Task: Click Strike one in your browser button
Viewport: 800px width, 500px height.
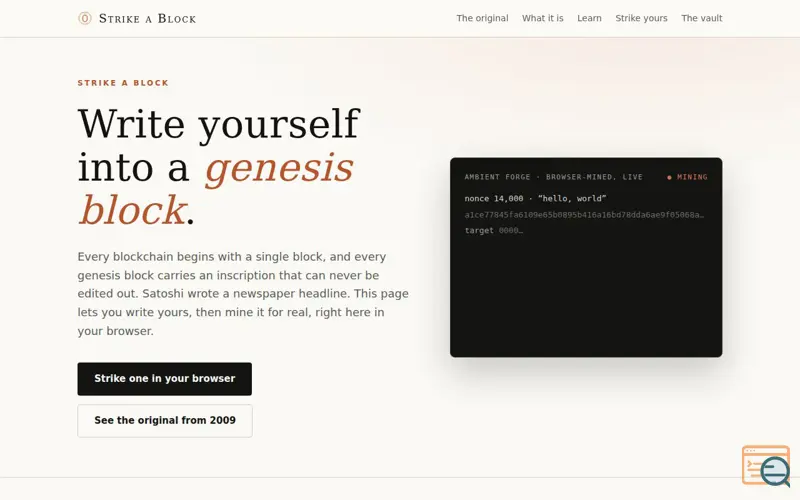Action: [164, 379]
